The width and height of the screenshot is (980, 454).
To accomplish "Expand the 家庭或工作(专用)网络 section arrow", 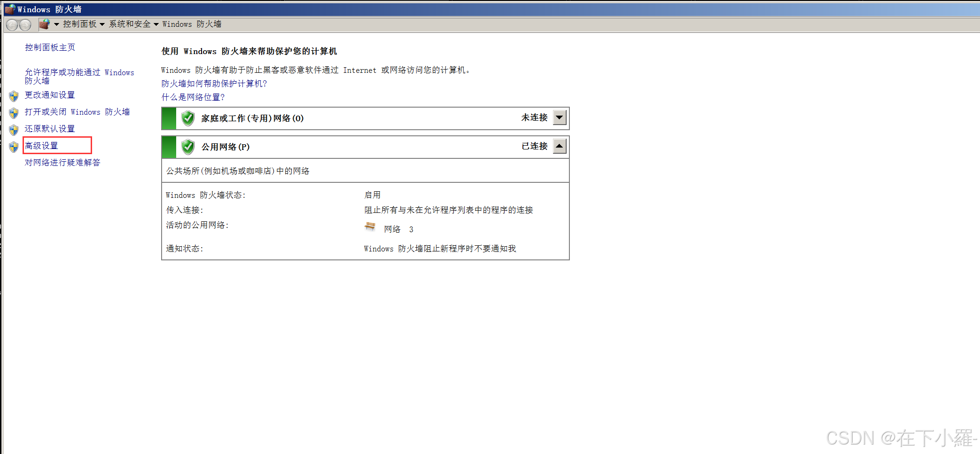I will [x=560, y=117].
